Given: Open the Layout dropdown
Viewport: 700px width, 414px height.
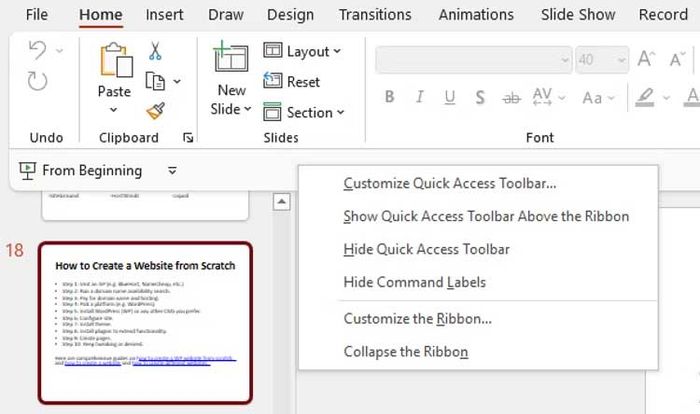Looking at the screenshot, I should (x=303, y=51).
